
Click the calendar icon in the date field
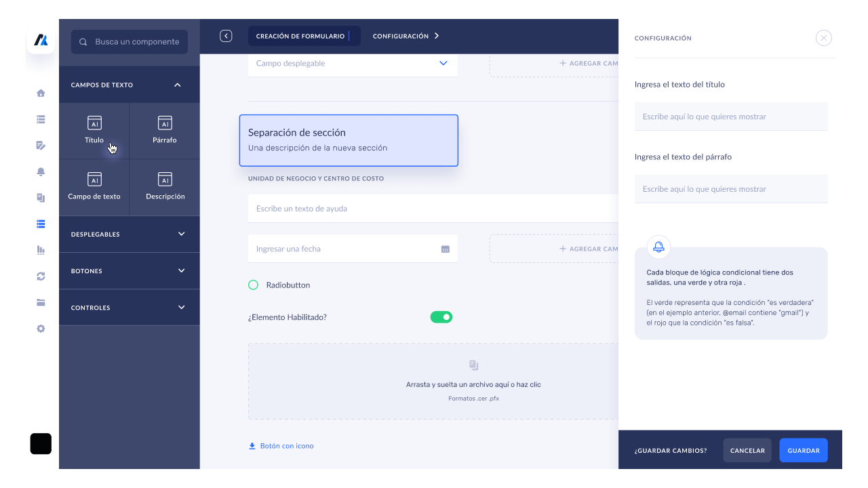pos(446,249)
